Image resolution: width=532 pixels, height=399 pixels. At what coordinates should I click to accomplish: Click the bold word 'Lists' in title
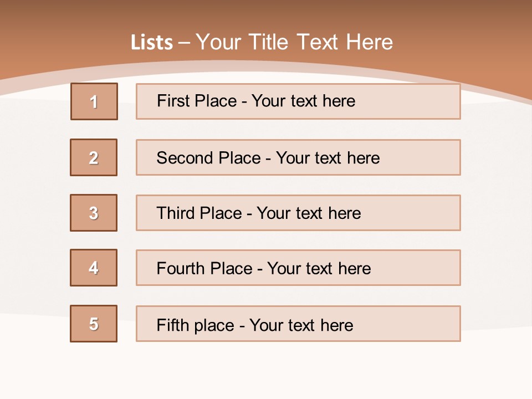click(x=152, y=43)
